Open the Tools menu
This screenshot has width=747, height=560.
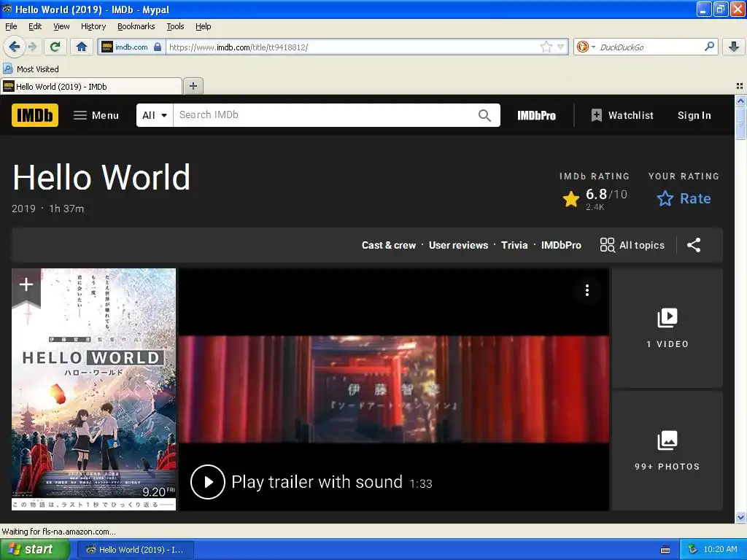coord(175,26)
